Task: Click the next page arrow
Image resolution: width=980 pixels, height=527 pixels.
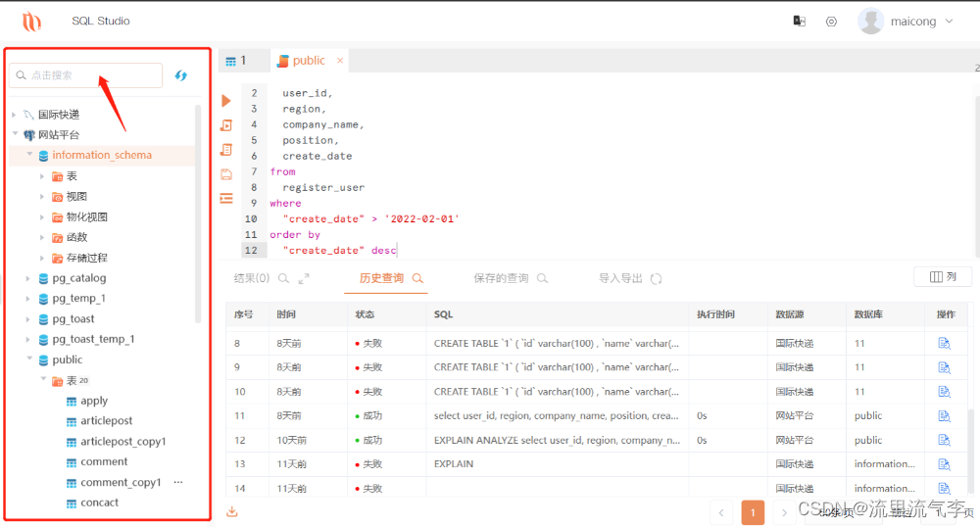Action: [x=784, y=512]
